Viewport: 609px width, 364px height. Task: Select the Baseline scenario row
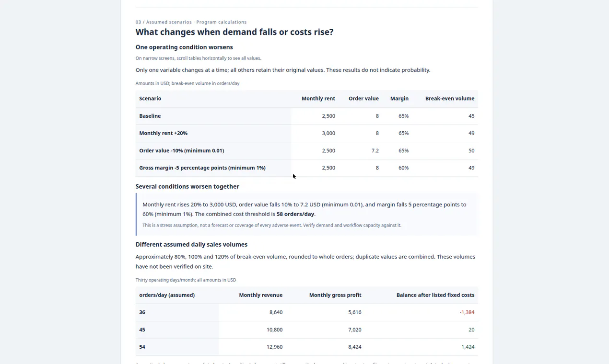[x=307, y=116]
